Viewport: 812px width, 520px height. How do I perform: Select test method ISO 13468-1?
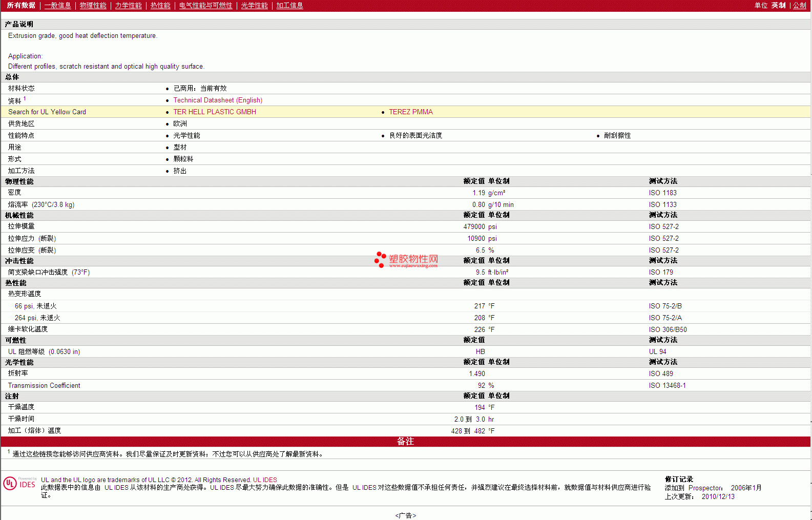(x=668, y=385)
